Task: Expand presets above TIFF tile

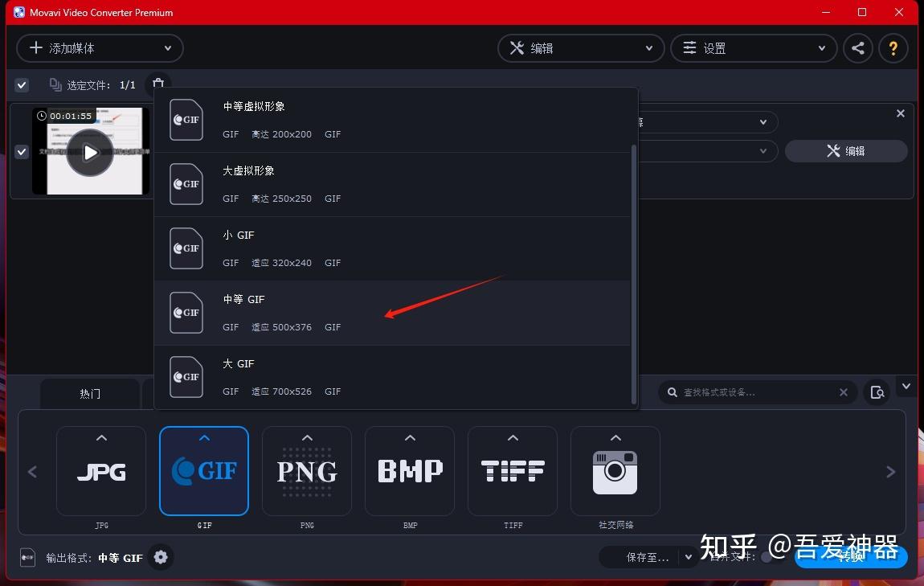Action: click(x=513, y=438)
